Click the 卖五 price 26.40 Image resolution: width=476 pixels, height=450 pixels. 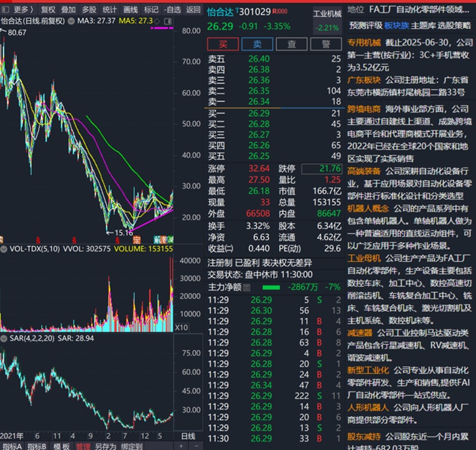(x=259, y=59)
